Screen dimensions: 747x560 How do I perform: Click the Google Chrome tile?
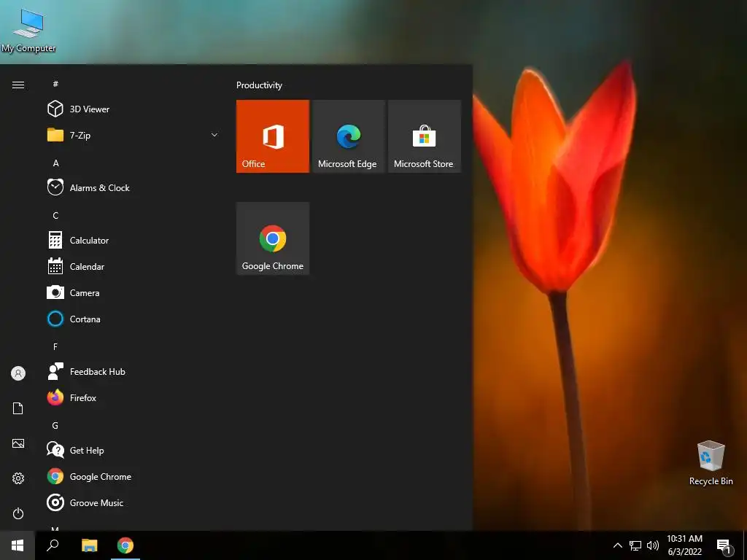click(x=273, y=238)
